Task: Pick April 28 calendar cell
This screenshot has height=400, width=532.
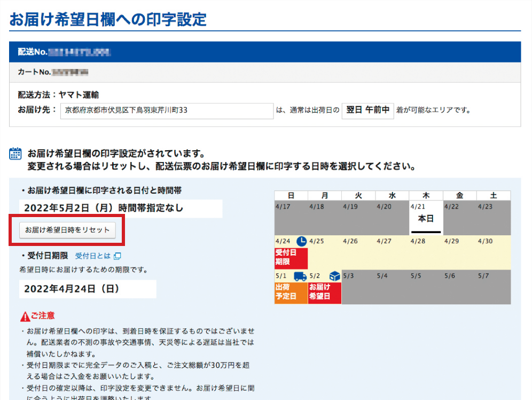Action: pyautogui.click(x=426, y=252)
